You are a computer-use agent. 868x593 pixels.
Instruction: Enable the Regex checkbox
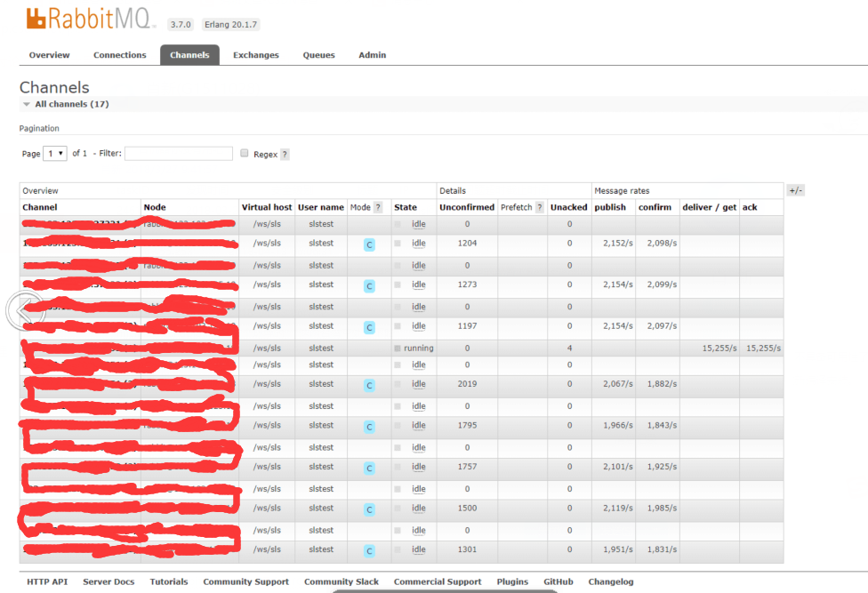click(244, 153)
